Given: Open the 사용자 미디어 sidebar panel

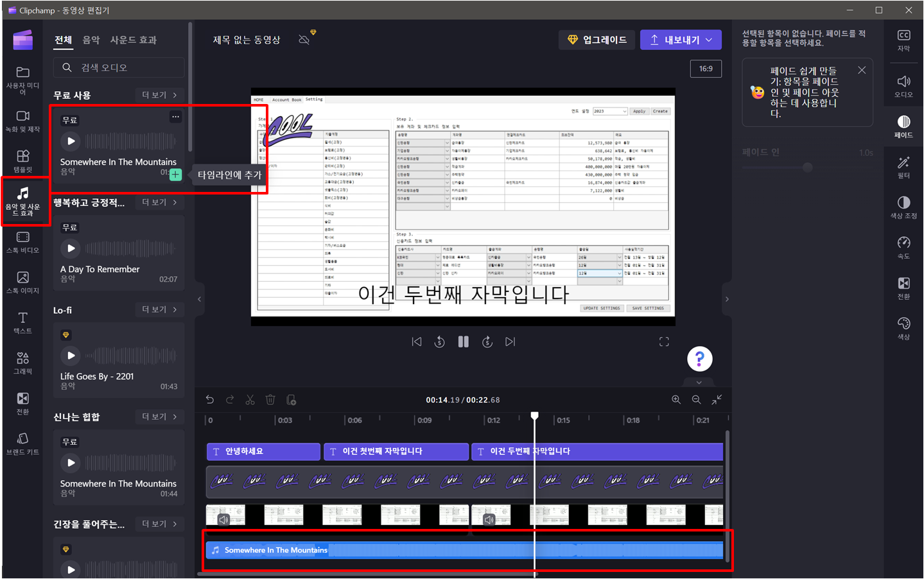Looking at the screenshot, I should (x=22, y=80).
